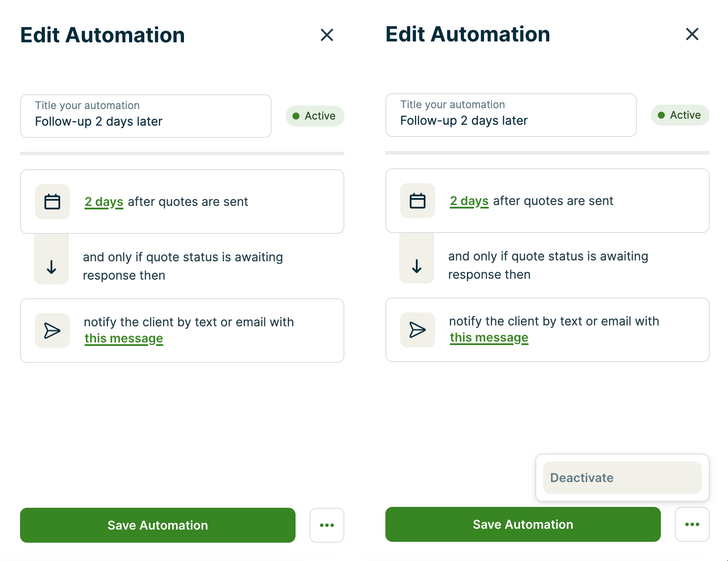728x561 pixels.
Task: Click down arrow condition icon in right panel
Action: [417, 266]
